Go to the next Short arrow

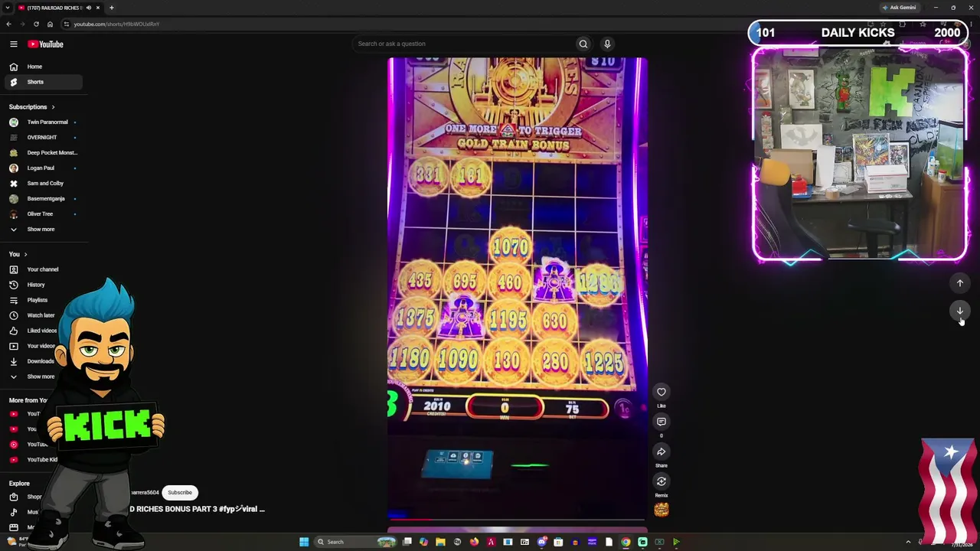tap(960, 310)
